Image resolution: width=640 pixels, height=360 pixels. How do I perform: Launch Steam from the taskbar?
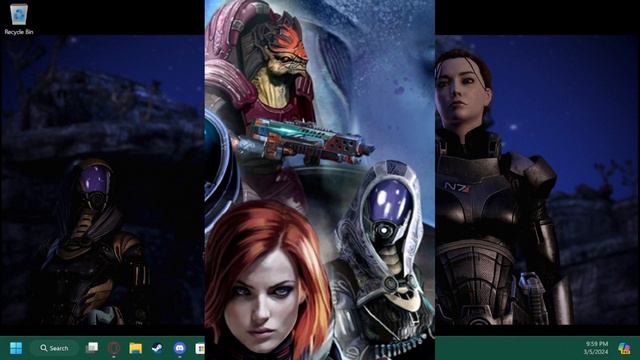coord(157,348)
